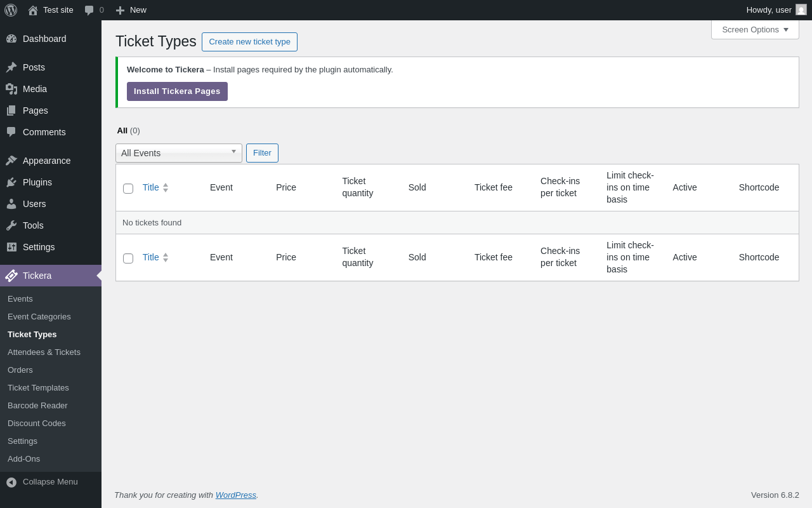Screen dimensions: 812x508
Task: Check the select-all checkbox in table footer
Action: pyautogui.click(x=128, y=258)
